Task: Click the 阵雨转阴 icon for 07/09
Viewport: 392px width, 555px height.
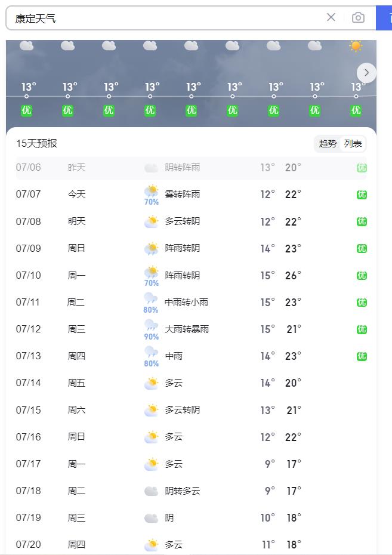Action: (x=152, y=248)
